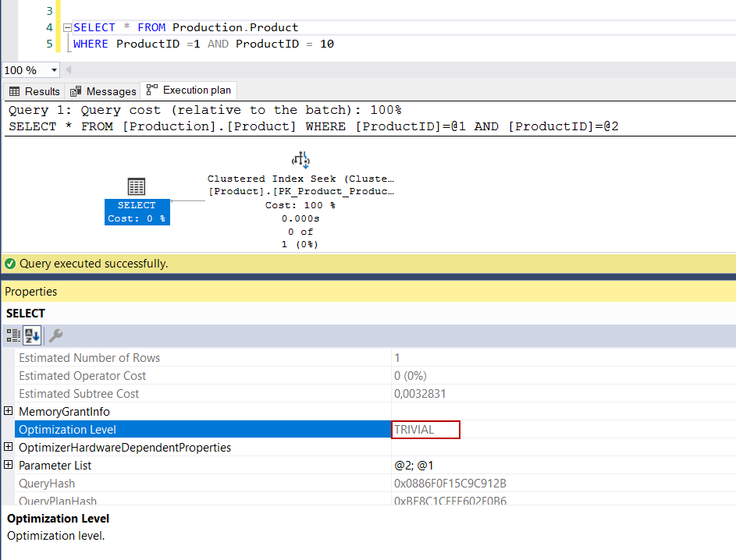The image size is (736, 560).
Task: Click the green query success checkmark icon
Action: 10,264
